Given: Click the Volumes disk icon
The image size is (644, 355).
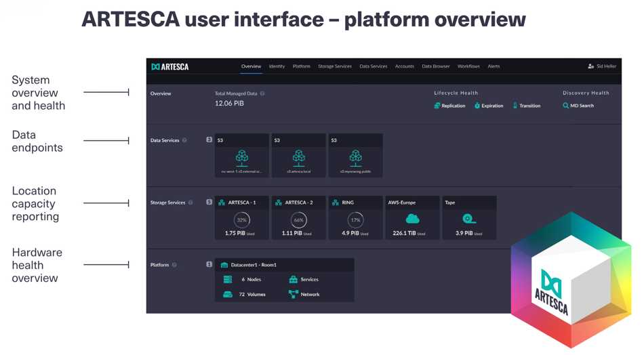Looking at the screenshot, I should coord(228,294).
